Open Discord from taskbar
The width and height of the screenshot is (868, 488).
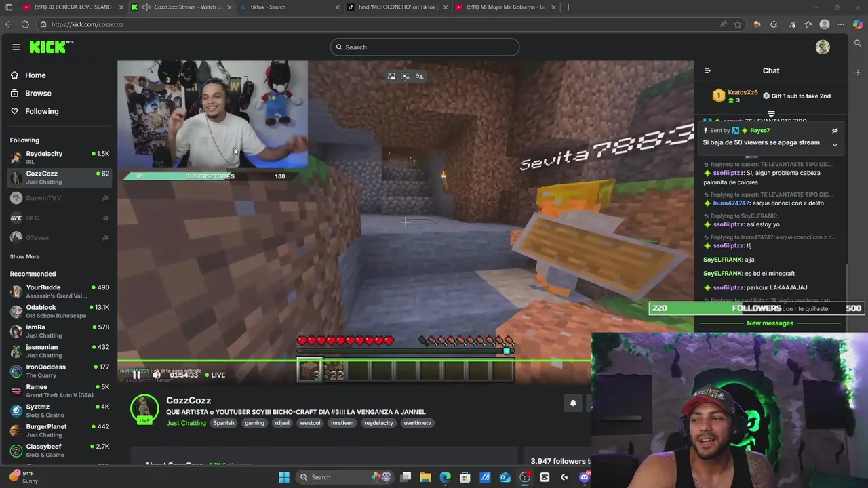point(585,477)
